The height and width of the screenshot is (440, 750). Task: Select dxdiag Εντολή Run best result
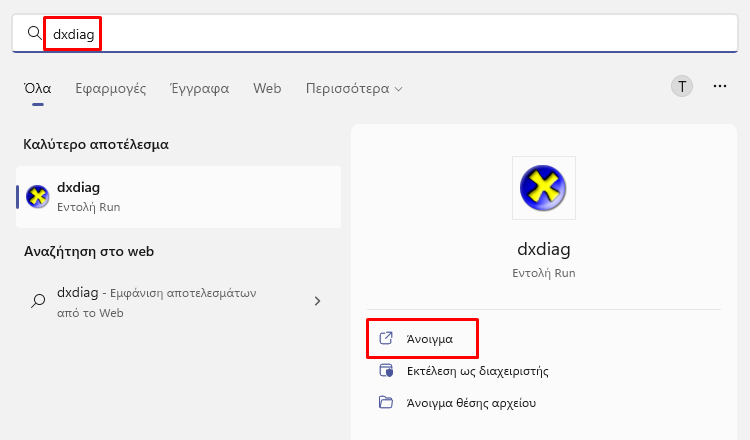pos(178,197)
